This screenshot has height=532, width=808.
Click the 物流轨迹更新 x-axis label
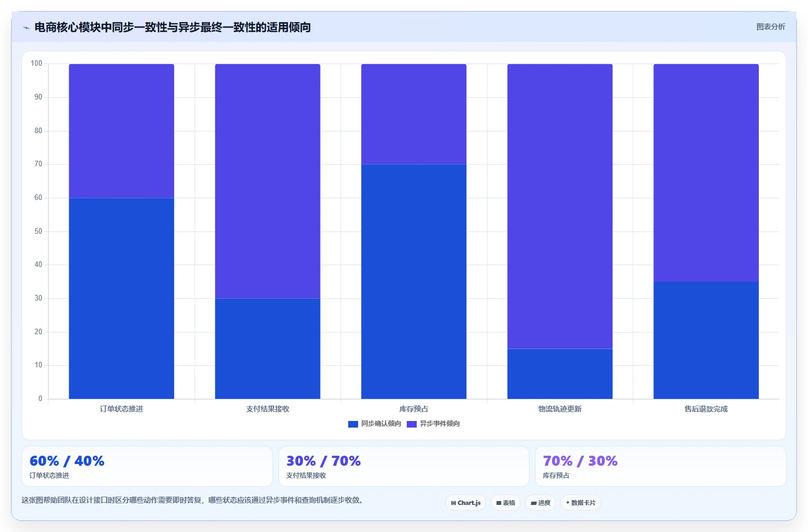coord(560,409)
